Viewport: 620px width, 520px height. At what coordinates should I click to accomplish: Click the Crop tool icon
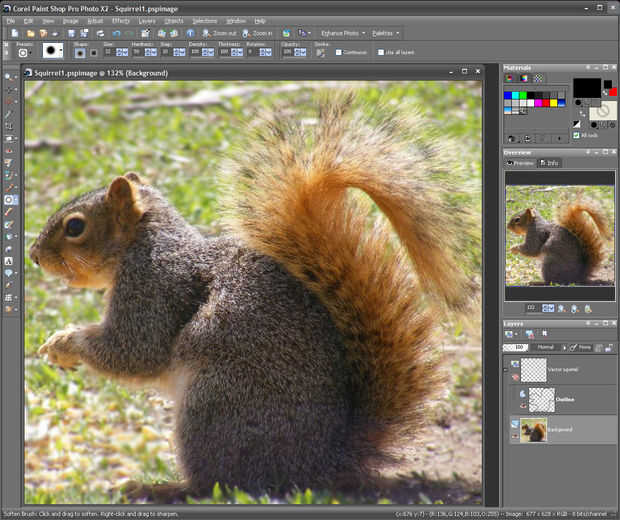(x=9, y=126)
